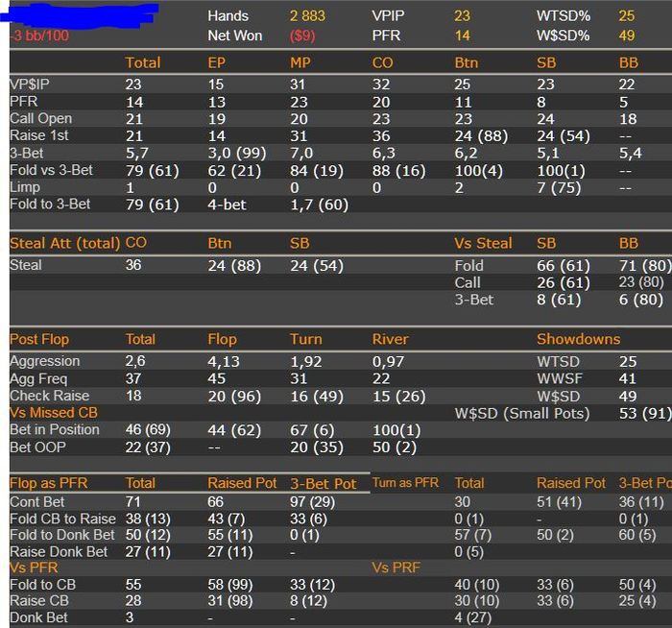Click the river Check Raise value '15 (26)'

pyautogui.click(x=399, y=397)
